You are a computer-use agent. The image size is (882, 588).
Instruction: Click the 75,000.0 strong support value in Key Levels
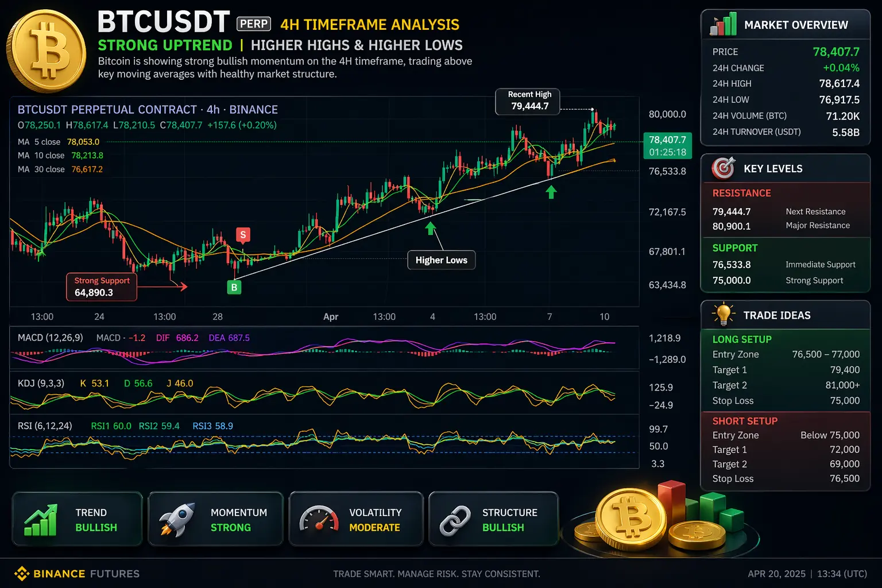coord(732,280)
